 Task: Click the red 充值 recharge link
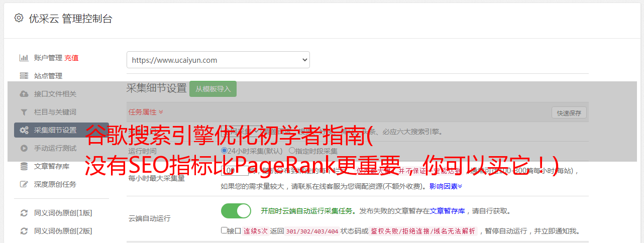(x=71, y=58)
